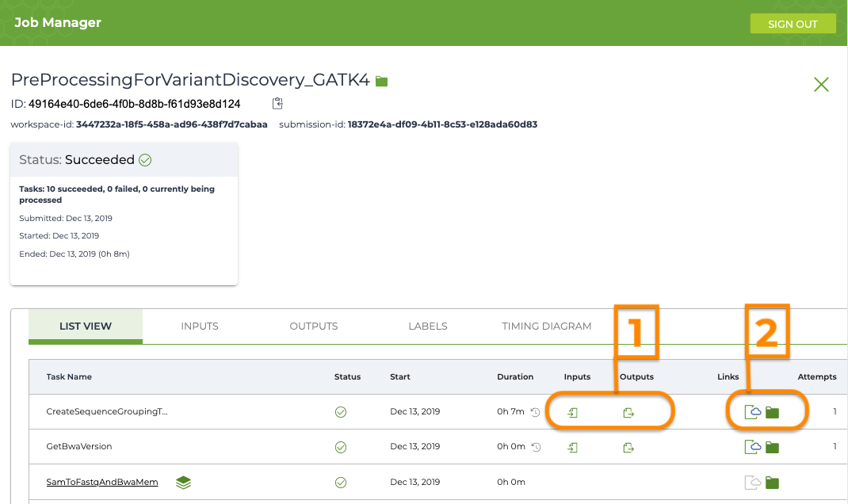Click the 'Ended: Dec 13, 2019 (0h 8m)' line
Screen dimensions: 848x504
point(74,254)
